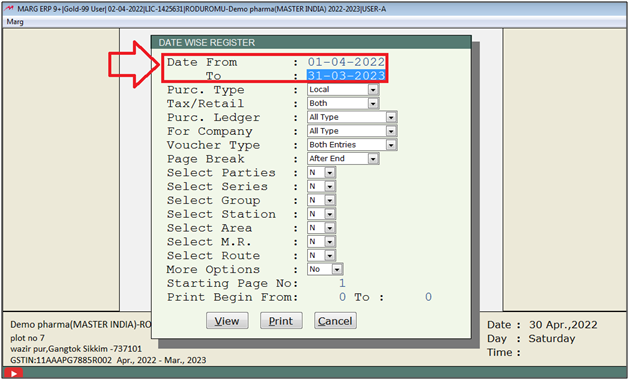Image resolution: width=630 pixels, height=380 pixels.
Task: Click the DATE WISE REGISTER title bar
Action: (x=311, y=42)
